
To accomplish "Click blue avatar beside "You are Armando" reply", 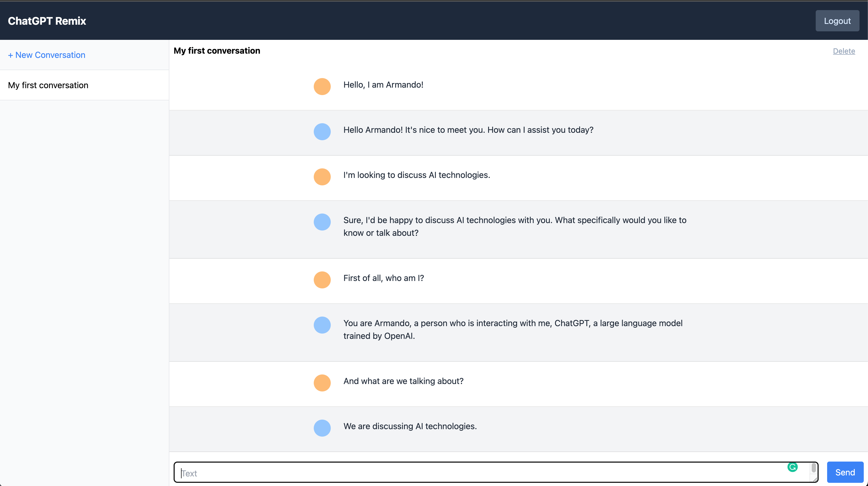I will click(x=322, y=325).
